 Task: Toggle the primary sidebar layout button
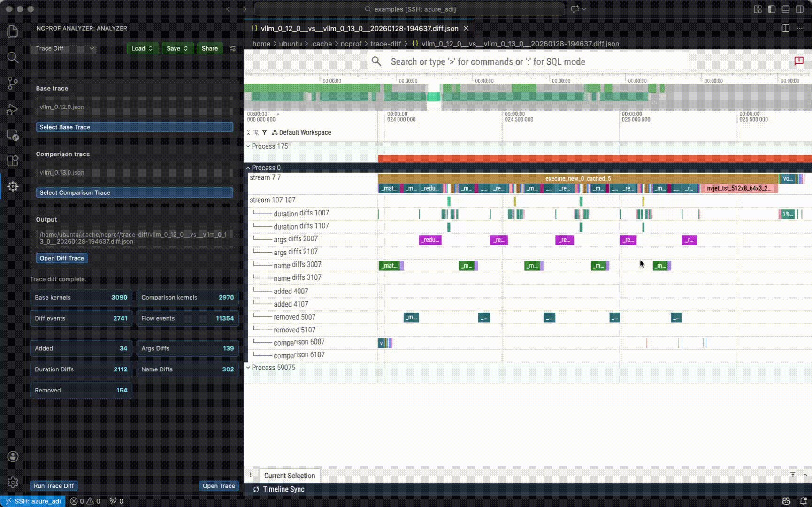[x=772, y=9]
